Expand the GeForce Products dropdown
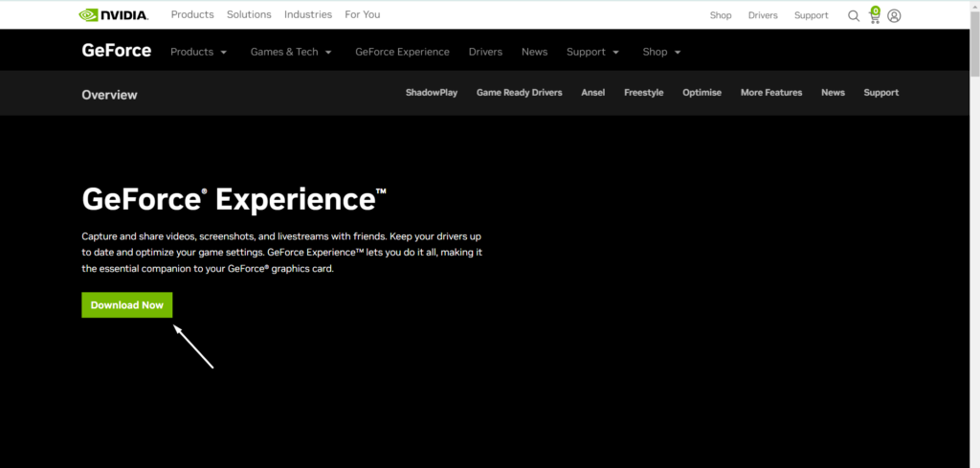Screen dimensions: 980x468 [199, 52]
